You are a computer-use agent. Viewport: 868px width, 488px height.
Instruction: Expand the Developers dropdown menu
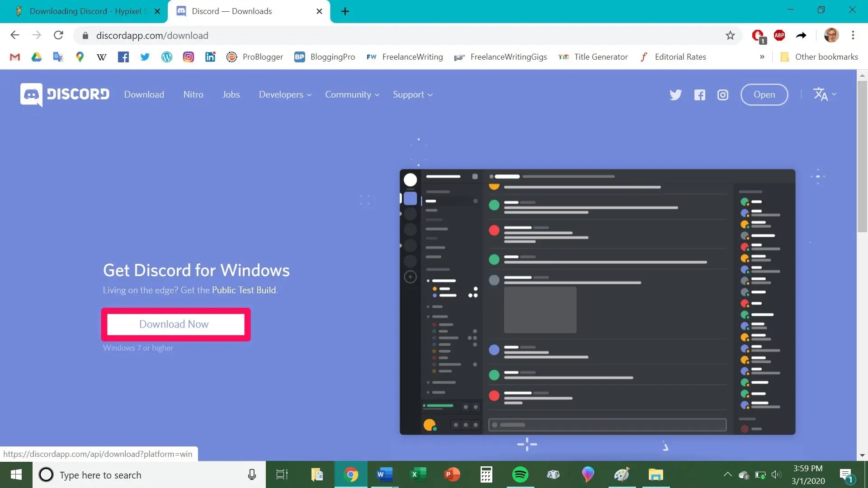[x=285, y=95]
